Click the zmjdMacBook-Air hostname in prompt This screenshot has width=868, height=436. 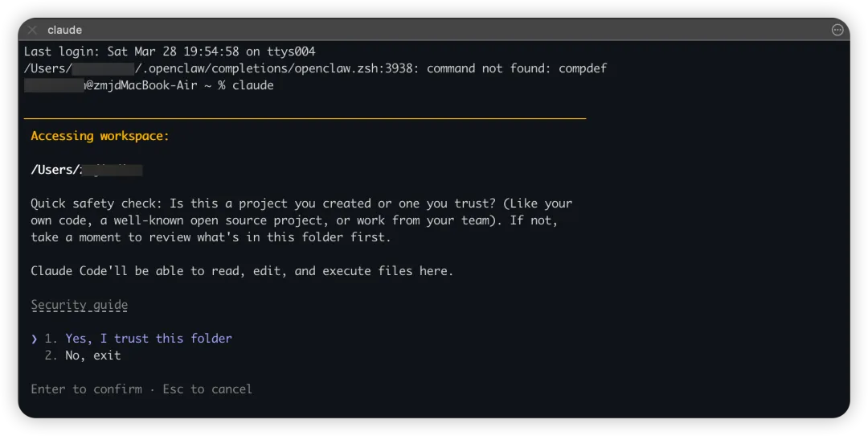[x=143, y=85]
